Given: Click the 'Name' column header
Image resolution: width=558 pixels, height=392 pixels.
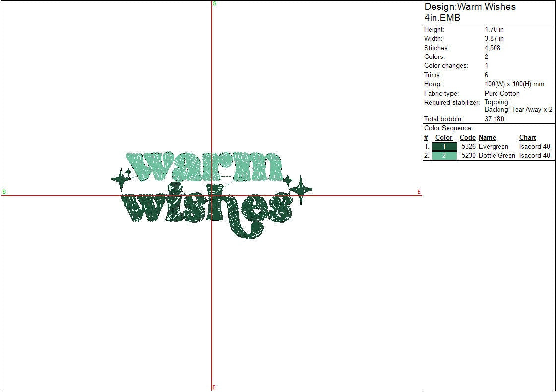Looking at the screenshot, I should point(487,138).
